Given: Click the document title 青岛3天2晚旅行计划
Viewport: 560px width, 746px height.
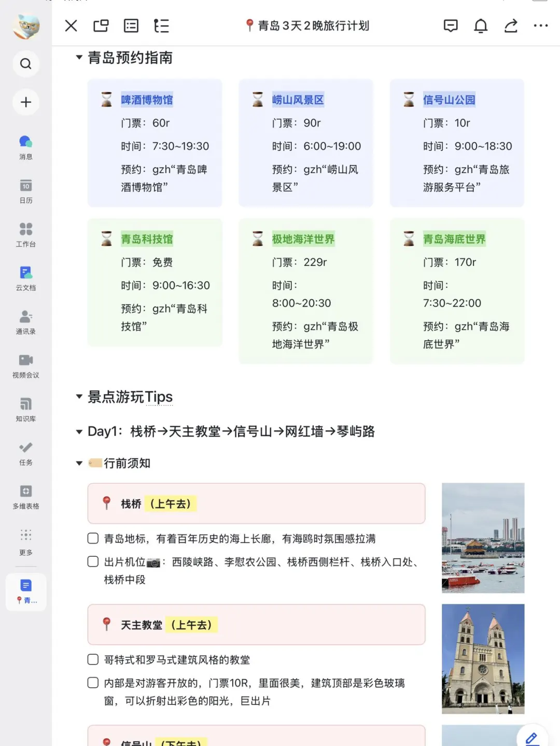Looking at the screenshot, I should 307,25.
